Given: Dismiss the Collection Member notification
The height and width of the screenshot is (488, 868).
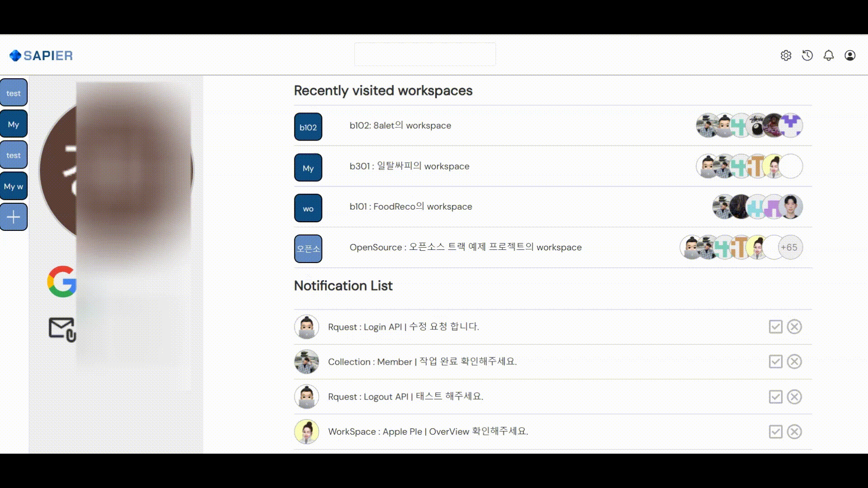Looking at the screenshot, I should click(794, 361).
